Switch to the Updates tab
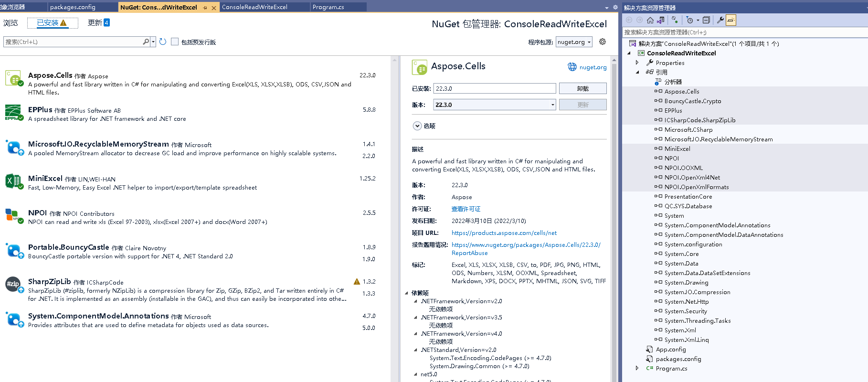Image resolution: width=868 pixels, height=382 pixels. [98, 22]
